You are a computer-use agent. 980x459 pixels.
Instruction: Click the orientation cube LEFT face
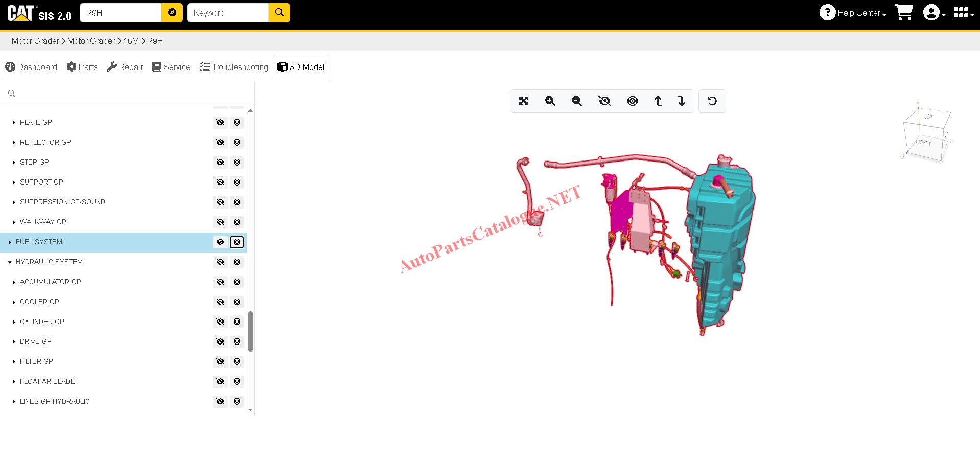point(923,142)
